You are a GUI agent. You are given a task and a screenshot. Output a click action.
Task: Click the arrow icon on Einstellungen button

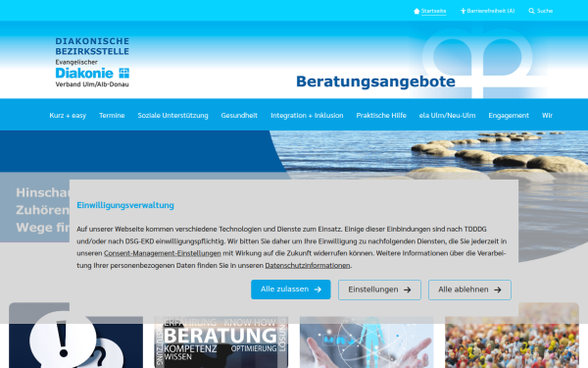click(408, 289)
